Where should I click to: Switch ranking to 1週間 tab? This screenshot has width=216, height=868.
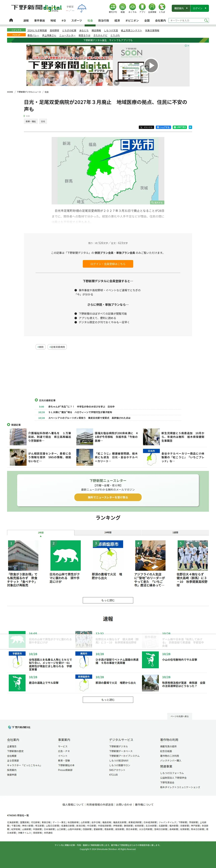click(x=175, y=532)
